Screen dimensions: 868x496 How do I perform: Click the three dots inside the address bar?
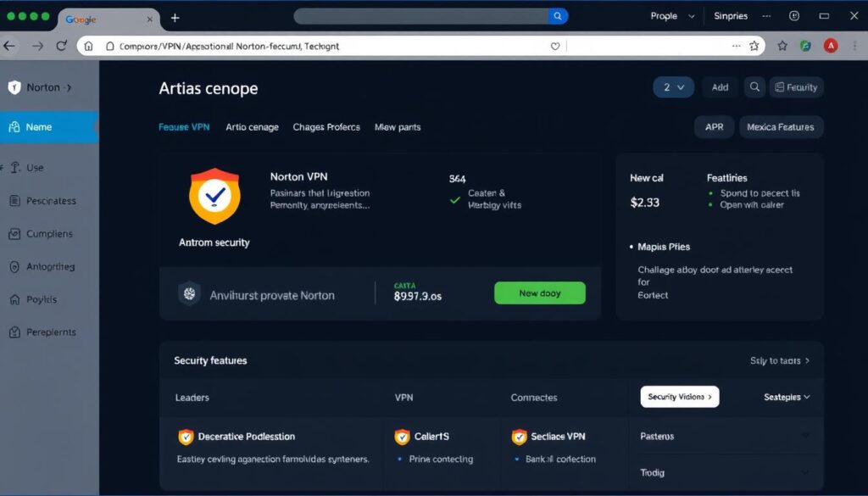(x=737, y=46)
